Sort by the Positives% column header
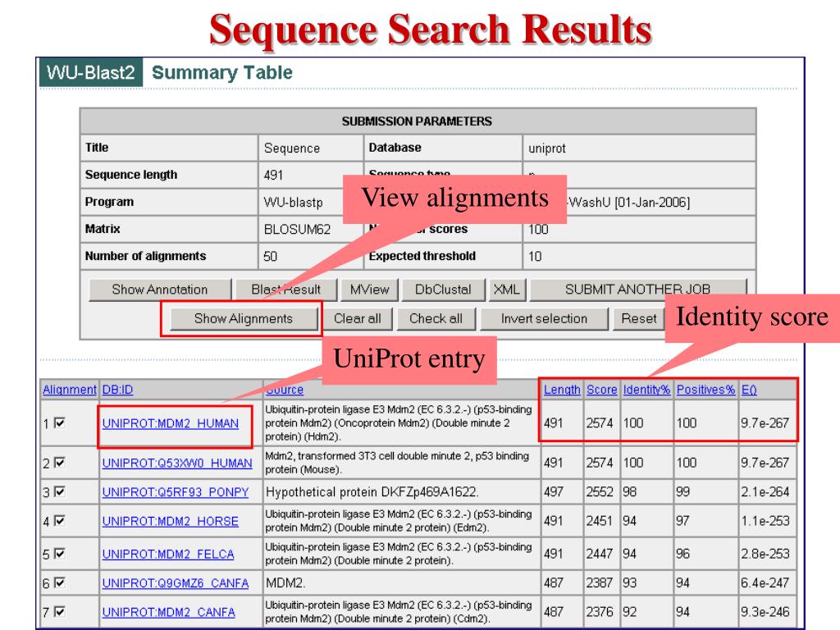This screenshot has height=630, width=840. [705, 390]
